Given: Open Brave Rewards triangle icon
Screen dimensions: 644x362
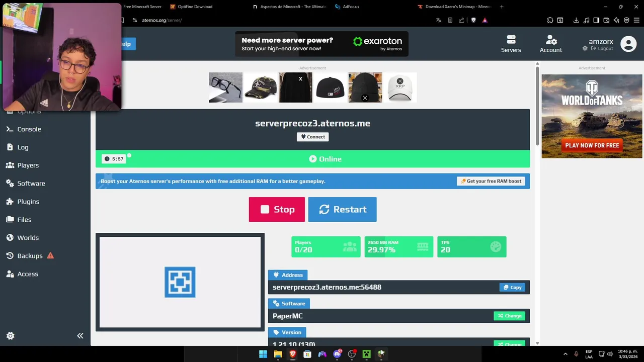Looking at the screenshot, I should click(485, 20).
